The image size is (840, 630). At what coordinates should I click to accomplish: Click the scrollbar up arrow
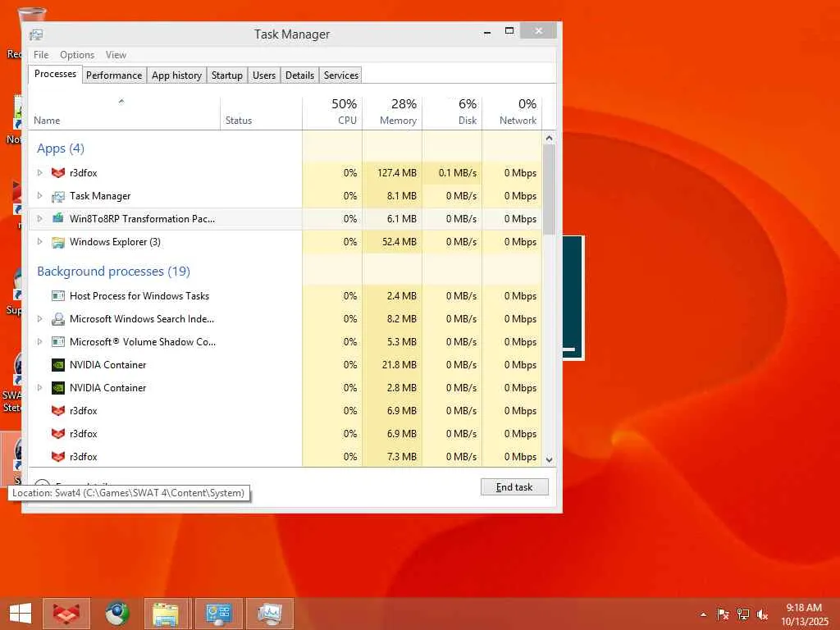coord(549,138)
